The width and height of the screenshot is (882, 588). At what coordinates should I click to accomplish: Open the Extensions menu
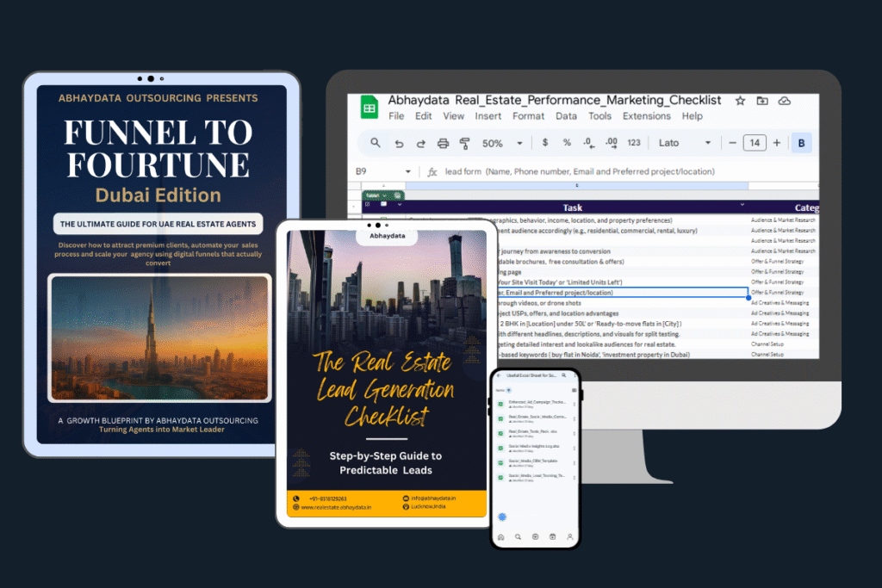[646, 116]
